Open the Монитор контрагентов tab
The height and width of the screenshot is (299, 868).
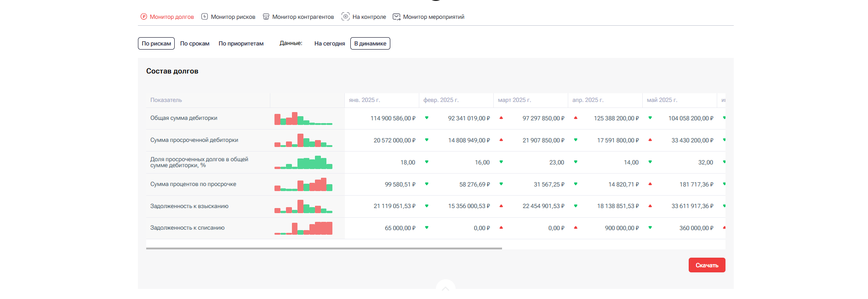pos(303,17)
